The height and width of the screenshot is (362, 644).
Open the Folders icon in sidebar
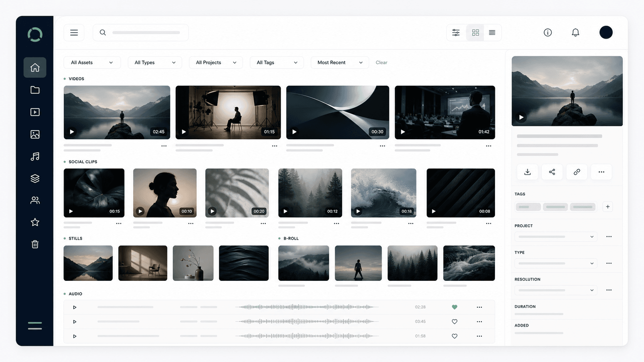point(35,90)
